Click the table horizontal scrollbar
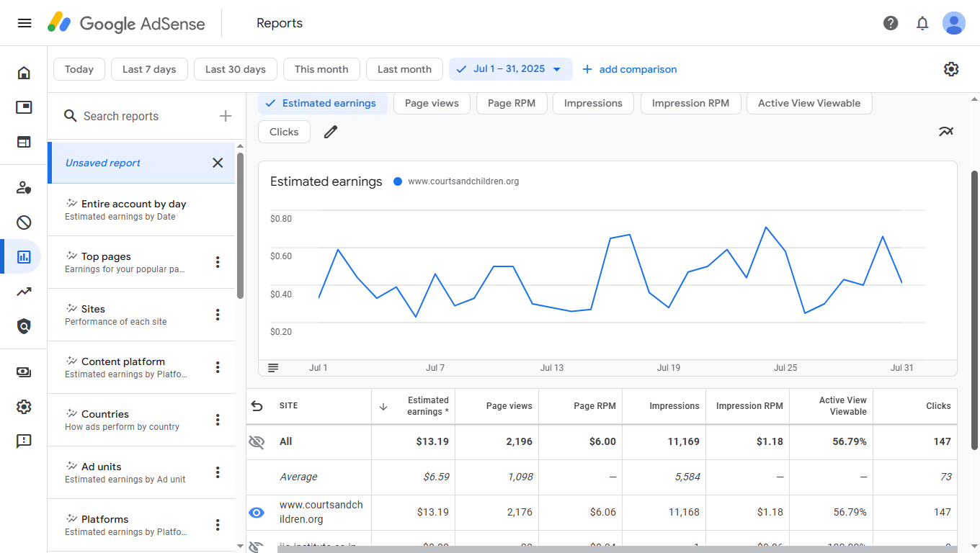Screen dimensions: 980x553 click(617, 549)
